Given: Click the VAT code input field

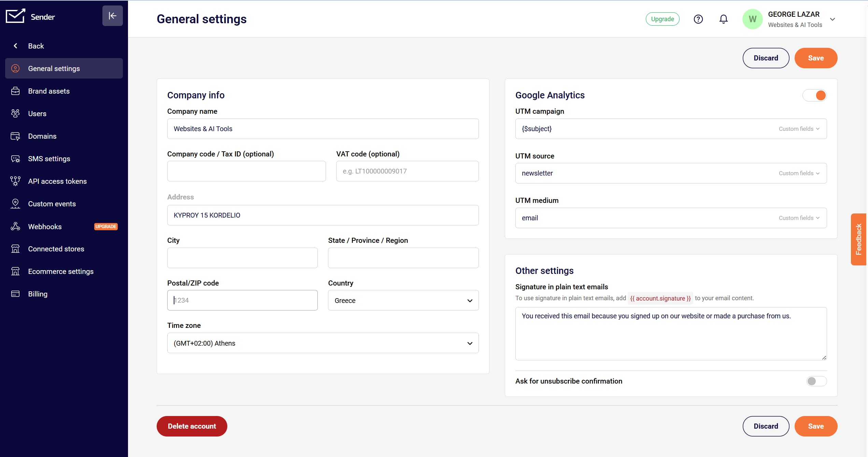Looking at the screenshot, I should pyautogui.click(x=407, y=171).
